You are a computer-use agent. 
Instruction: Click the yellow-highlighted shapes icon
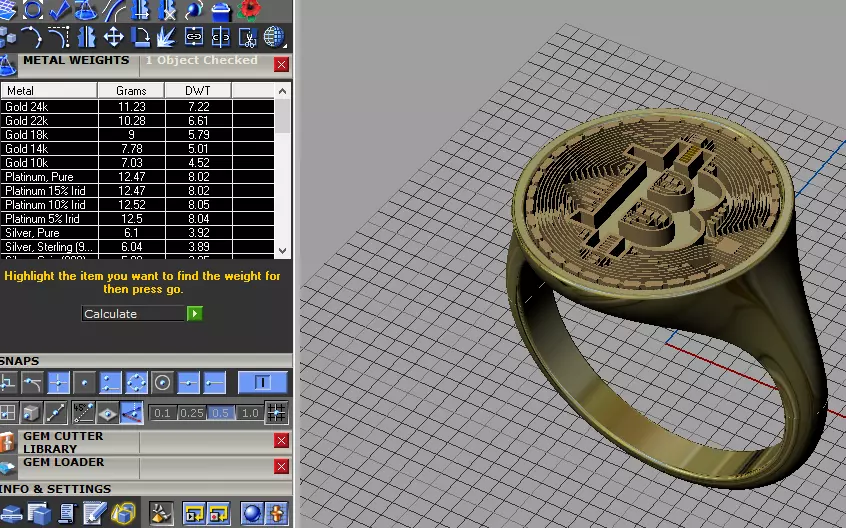point(124,513)
